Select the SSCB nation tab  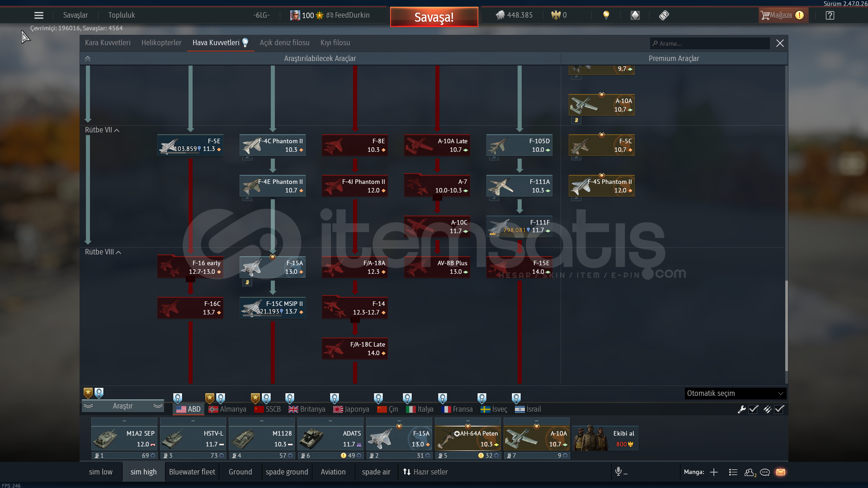point(268,409)
